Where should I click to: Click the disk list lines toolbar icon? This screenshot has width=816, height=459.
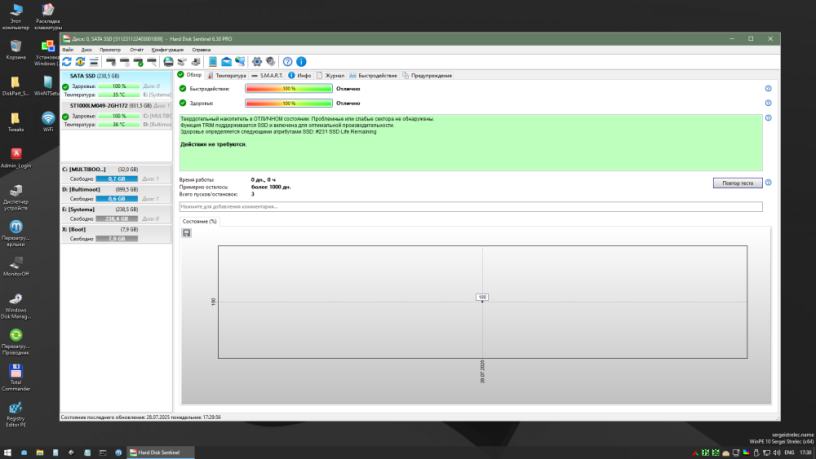click(94, 62)
